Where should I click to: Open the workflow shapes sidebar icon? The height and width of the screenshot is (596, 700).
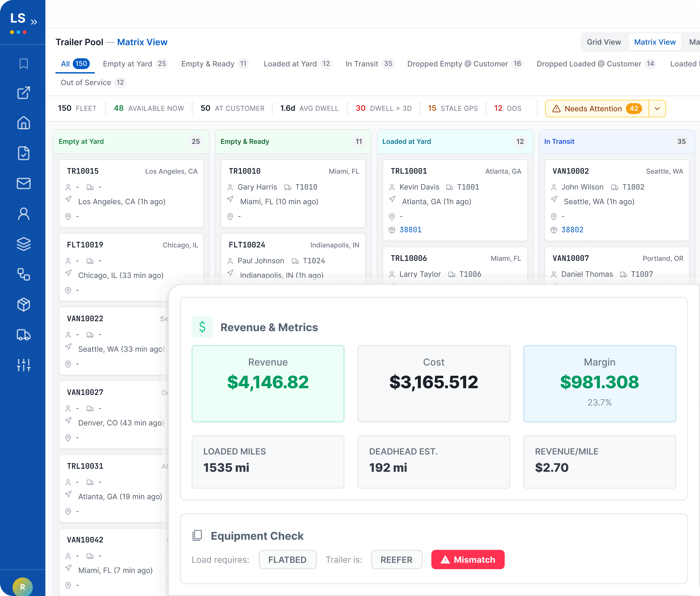pos(24,274)
